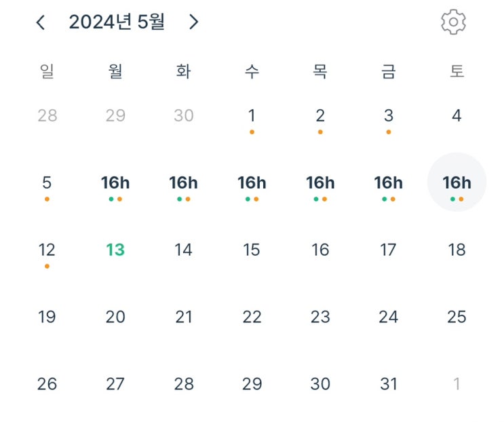Select greyed-out April 28 date
The width and height of the screenshot is (504, 422).
[47, 116]
